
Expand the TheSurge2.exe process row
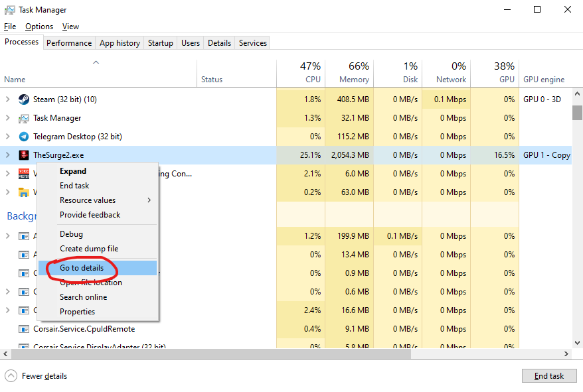click(x=8, y=155)
